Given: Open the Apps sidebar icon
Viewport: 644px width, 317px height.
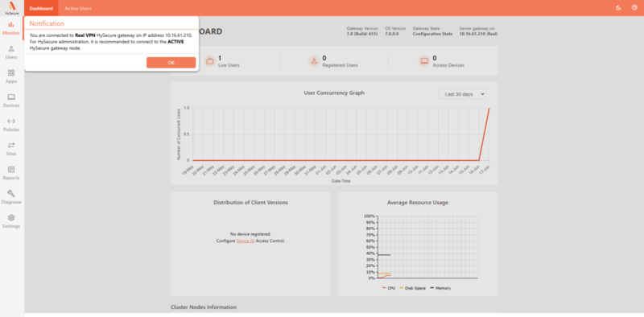Looking at the screenshot, I should coord(11,72).
